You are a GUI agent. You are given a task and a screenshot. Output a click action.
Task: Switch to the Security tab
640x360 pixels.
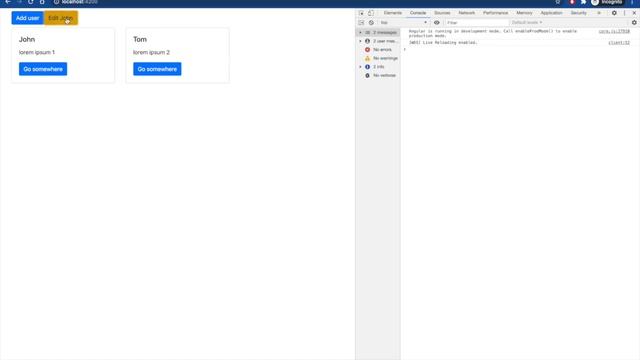coord(578,13)
